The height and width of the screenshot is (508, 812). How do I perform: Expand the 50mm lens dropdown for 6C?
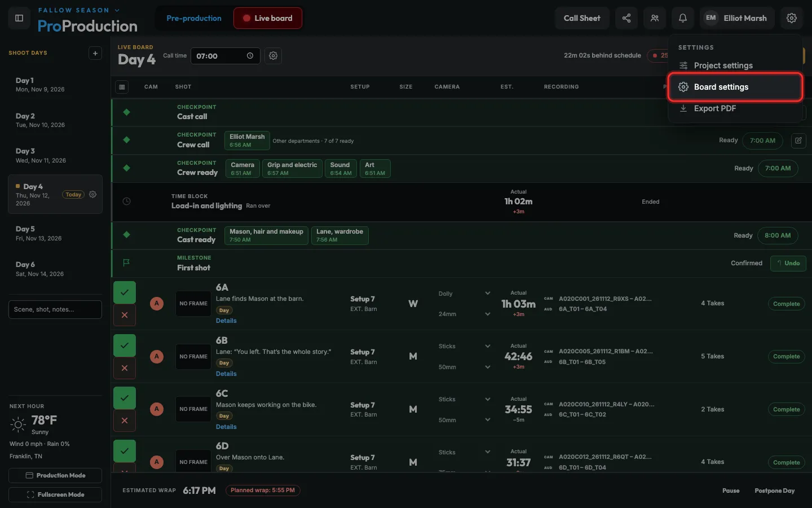pyautogui.click(x=465, y=420)
